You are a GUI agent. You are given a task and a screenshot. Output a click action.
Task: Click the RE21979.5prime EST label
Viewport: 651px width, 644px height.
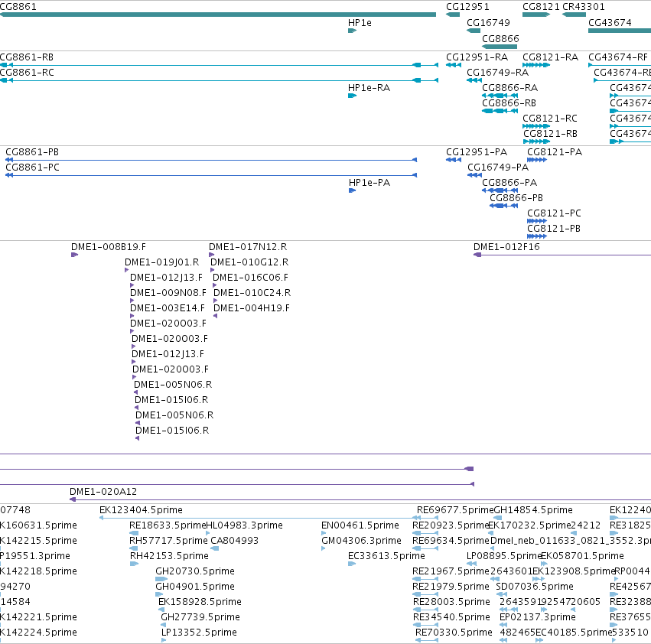451,587
